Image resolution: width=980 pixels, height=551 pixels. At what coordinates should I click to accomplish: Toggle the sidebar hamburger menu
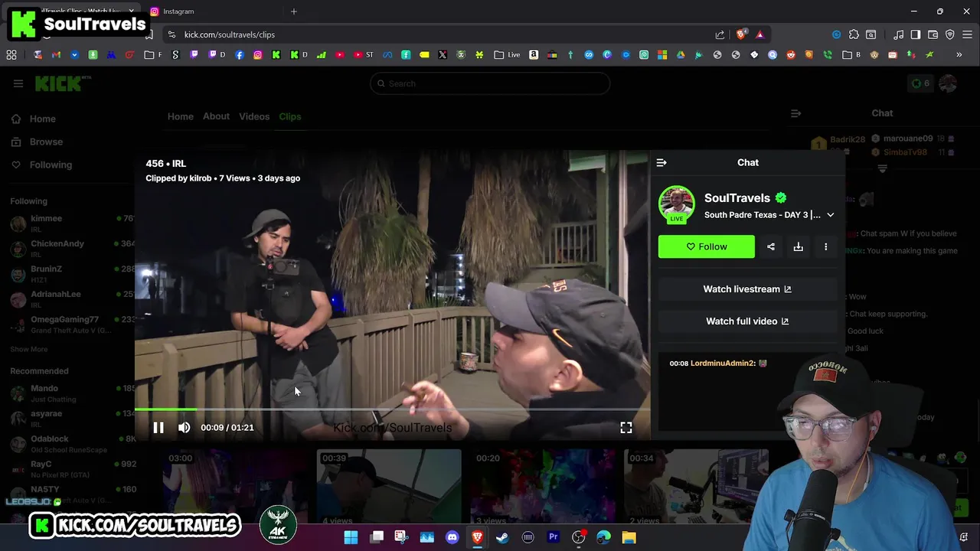(18, 83)
